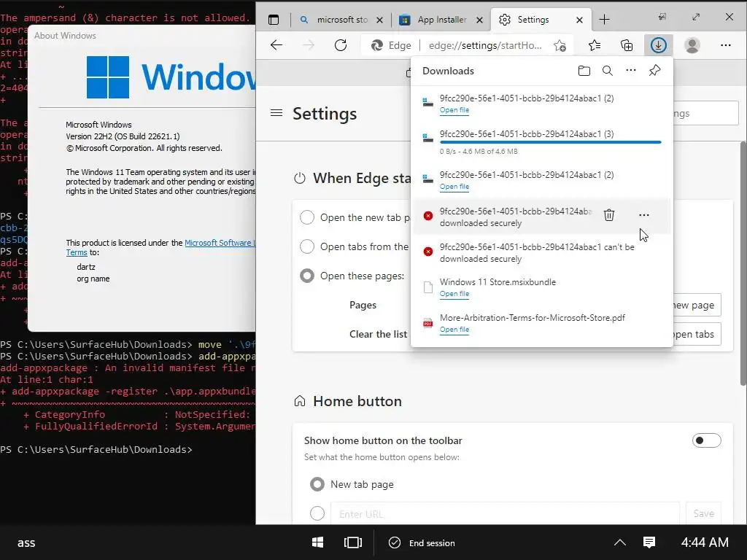Click the PowerShell prompt line at bottom
Image resolution: width=747 pixels, height=560 pixels.
click(96, 449)
